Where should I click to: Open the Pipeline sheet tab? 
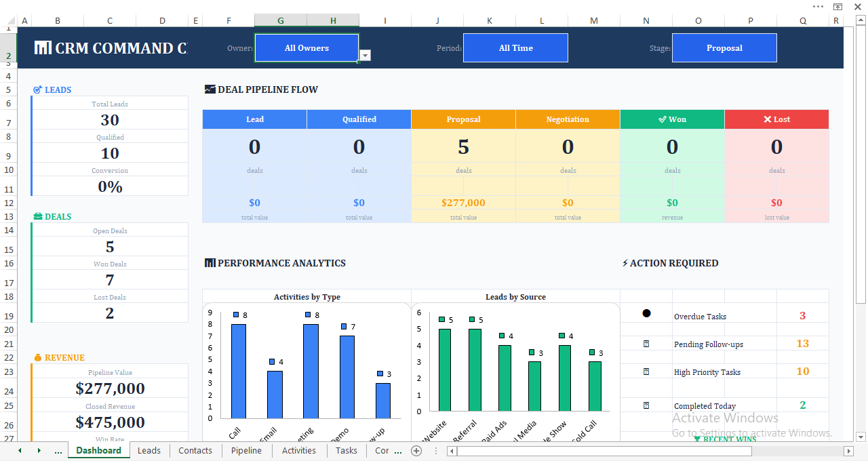(246, 451)
